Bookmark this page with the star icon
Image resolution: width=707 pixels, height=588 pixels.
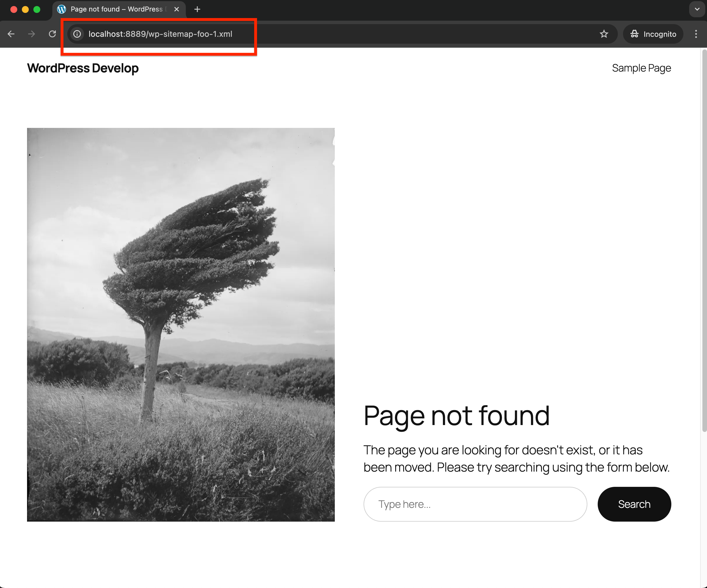604,34
